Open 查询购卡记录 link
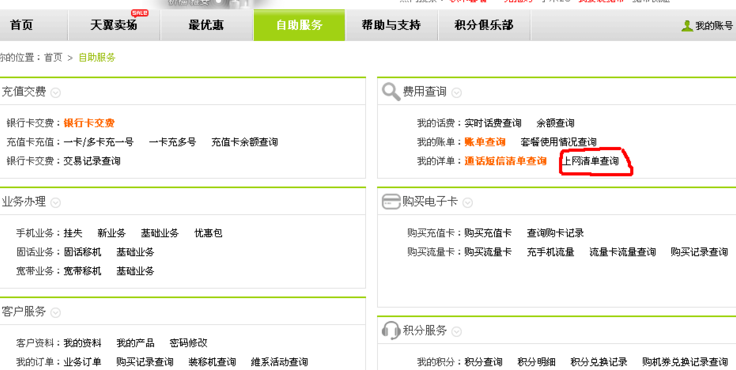Image resolution: width=736 pixels, height=370 pixels. pos(555,233)
